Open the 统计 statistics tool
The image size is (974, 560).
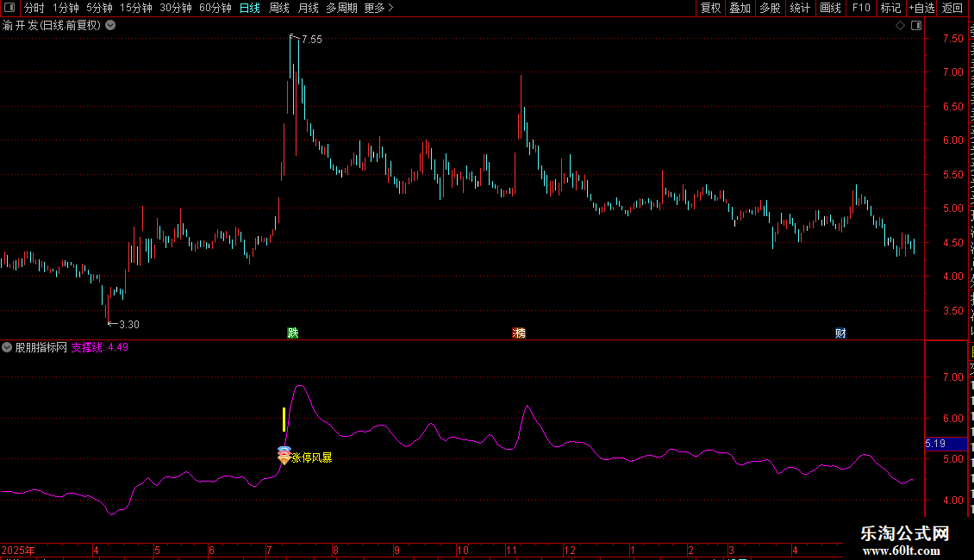point(799,8)
